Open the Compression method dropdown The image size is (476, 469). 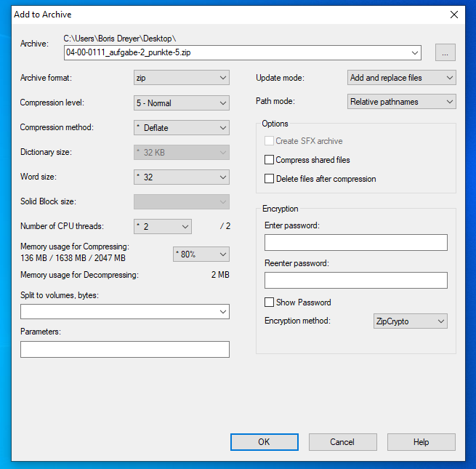pos(181,128)
